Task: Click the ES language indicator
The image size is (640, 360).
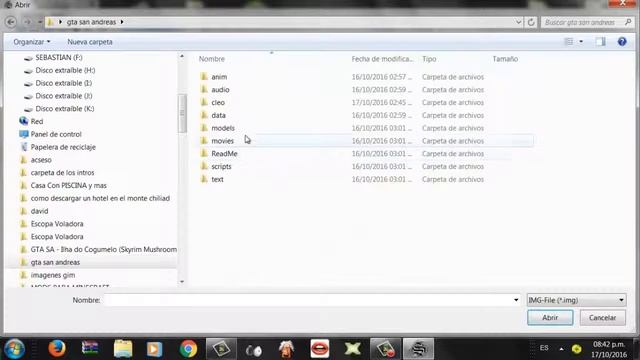Action: [544, 348]
